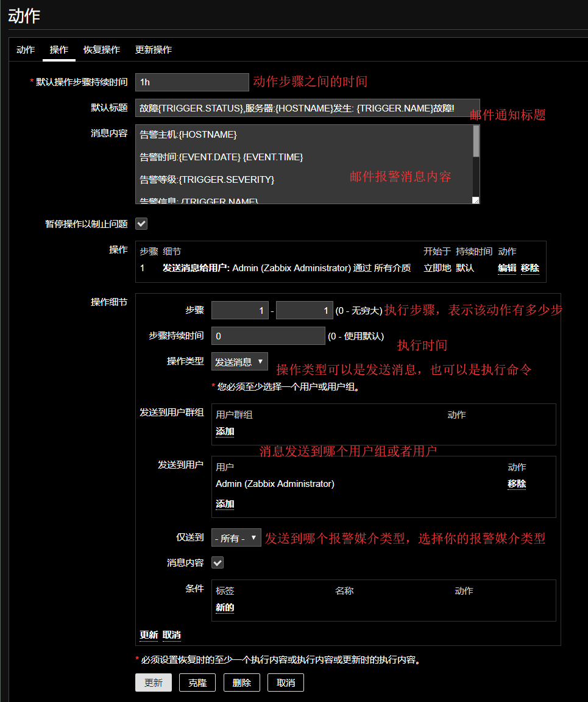The width and height of the screenshot is (588, 702).
Task: Click the 删除 button
Action: pos(242,682)
